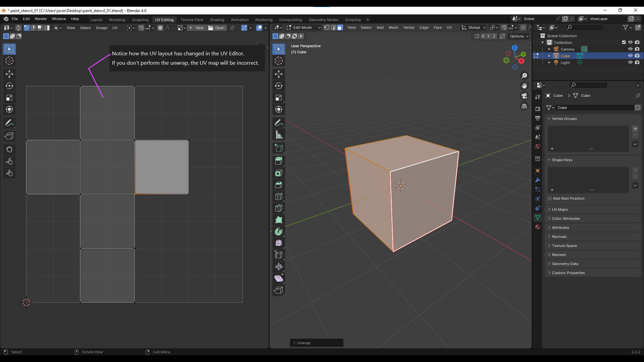644x362 pixels.
Task: Open the Modifiers wrench properties tab
Action: click(x=538, y=180)
